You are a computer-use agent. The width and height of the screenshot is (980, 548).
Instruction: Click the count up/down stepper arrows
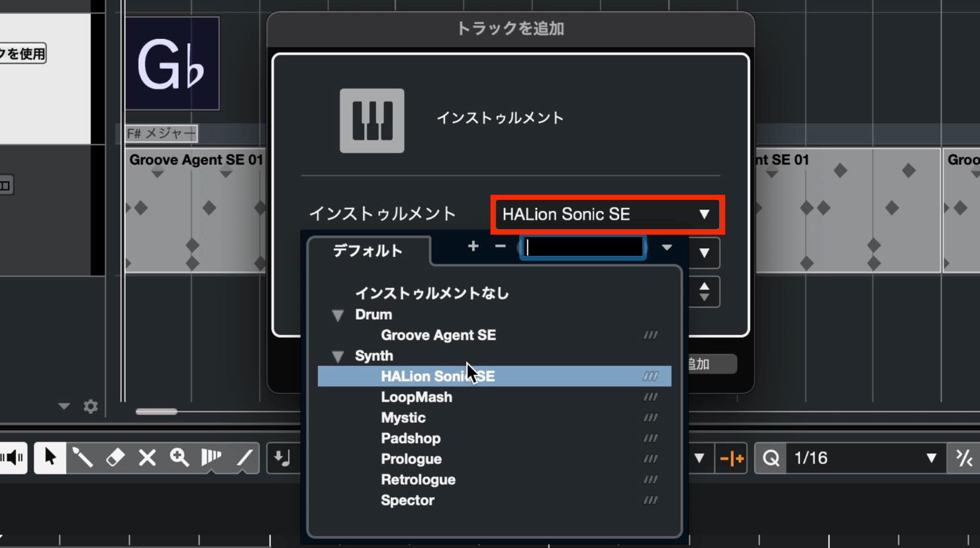(705, 292)
